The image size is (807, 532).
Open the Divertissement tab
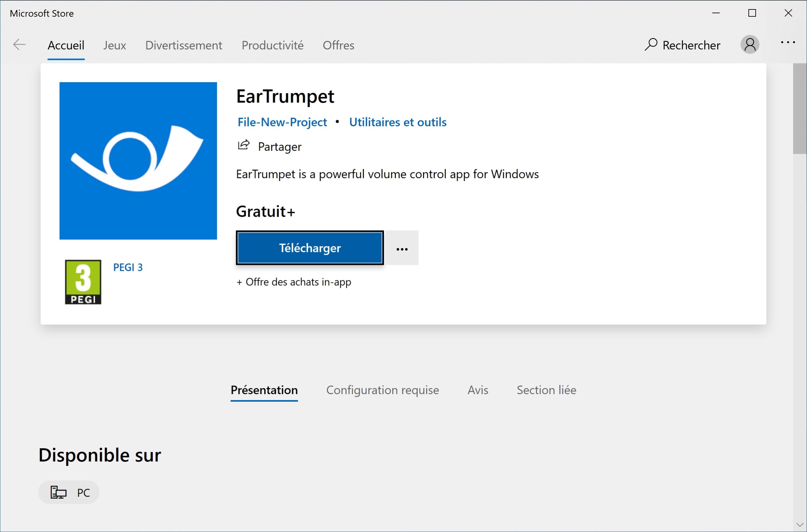(184, 45)
